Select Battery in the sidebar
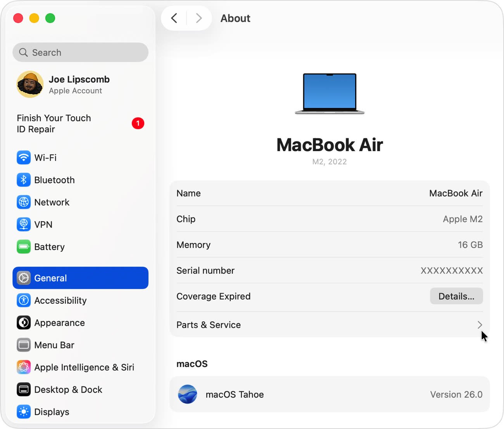This screenshot has height=429, width=504. (x=80, y=246)
